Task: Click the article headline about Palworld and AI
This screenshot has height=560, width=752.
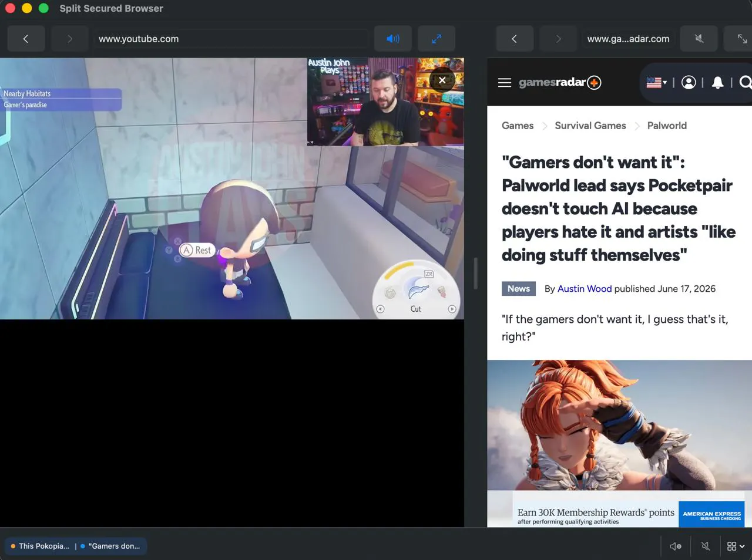Action: pos(619,208)
